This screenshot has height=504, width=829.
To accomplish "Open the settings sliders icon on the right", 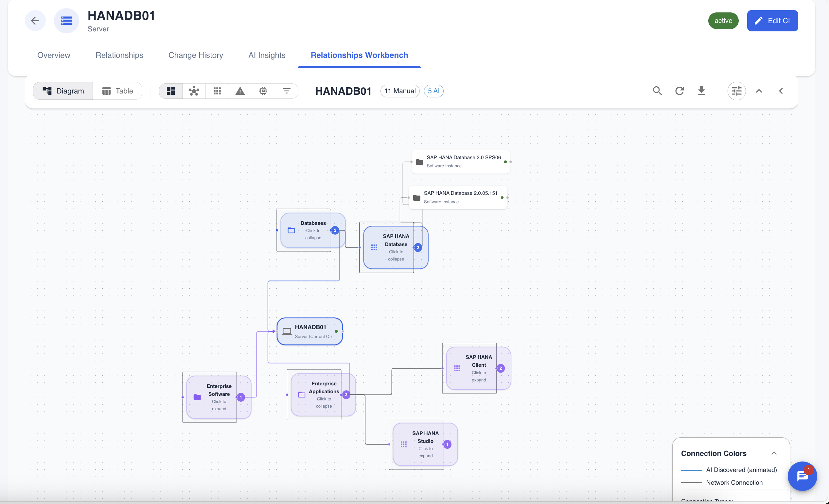I will pyautogui.click(x=736, y=91).
